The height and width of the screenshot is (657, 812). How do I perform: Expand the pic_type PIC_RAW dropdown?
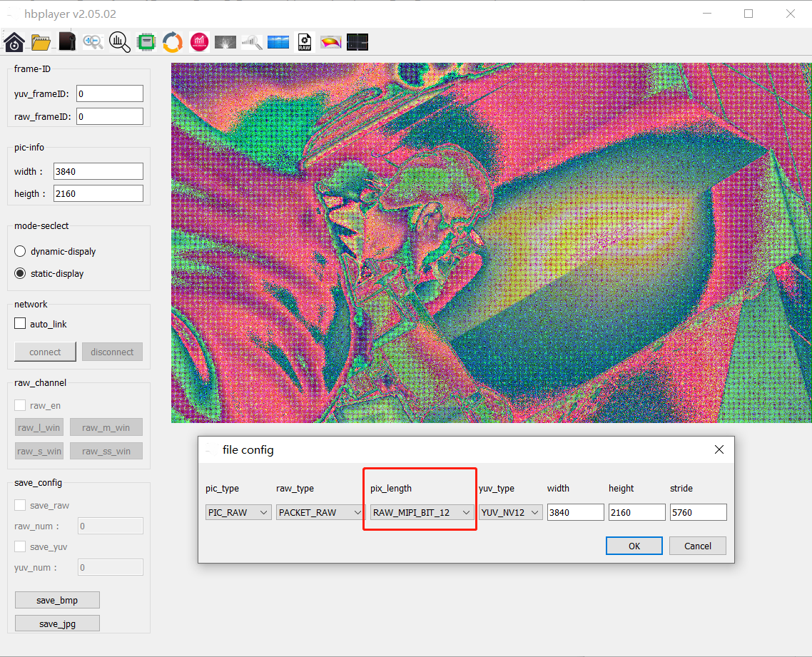pyautogui.click(x=238, y=512)
